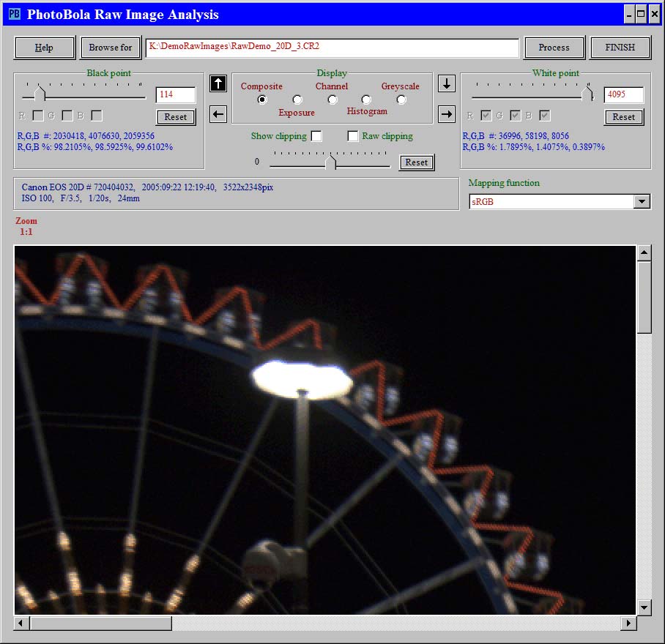The height and width of the screenshot is (644, 665).
Task: Click the PB application icon in title bar
Action: click(x=14, y=14)
